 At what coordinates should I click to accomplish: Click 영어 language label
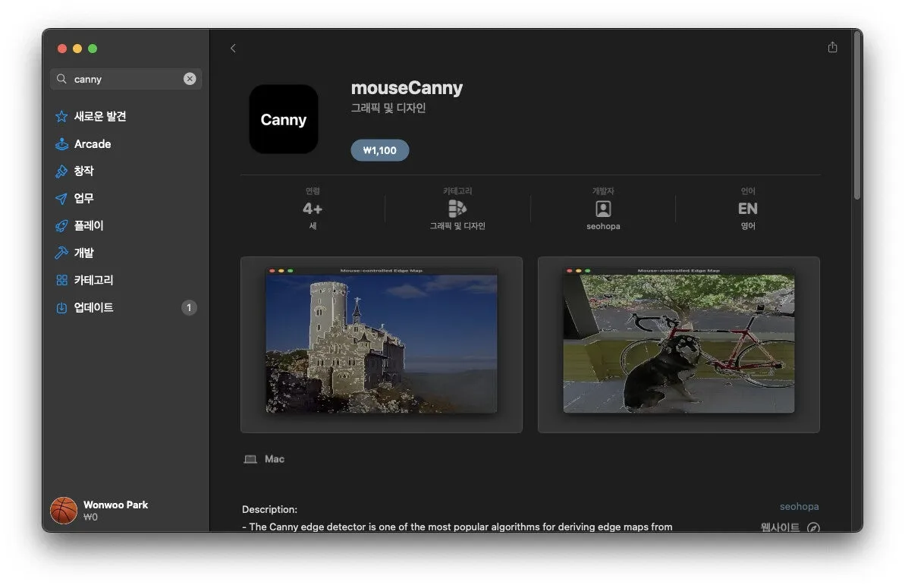(747, 226)
